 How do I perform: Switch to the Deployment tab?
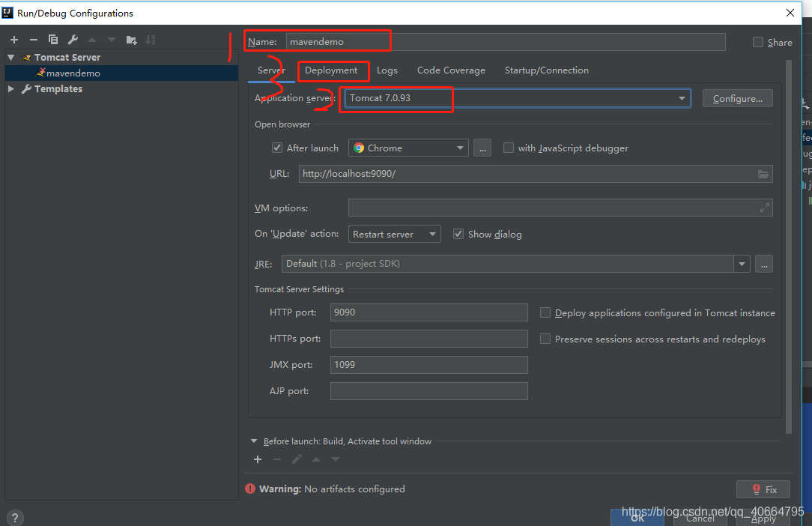[x=331, y=70]
